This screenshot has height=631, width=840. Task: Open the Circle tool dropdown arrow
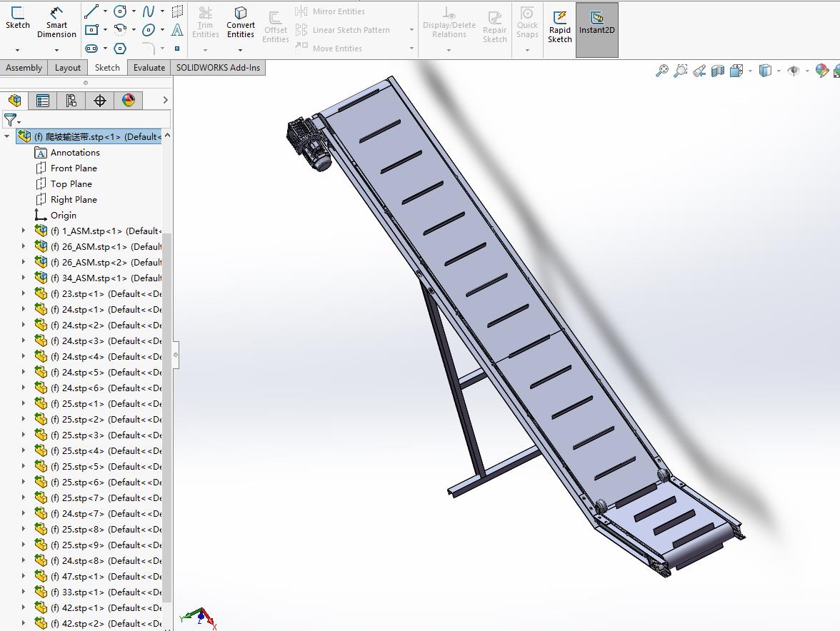tap(134, 11)
